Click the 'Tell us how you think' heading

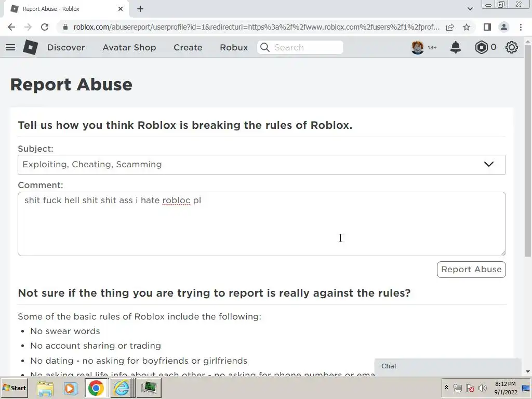coord(185,125)
